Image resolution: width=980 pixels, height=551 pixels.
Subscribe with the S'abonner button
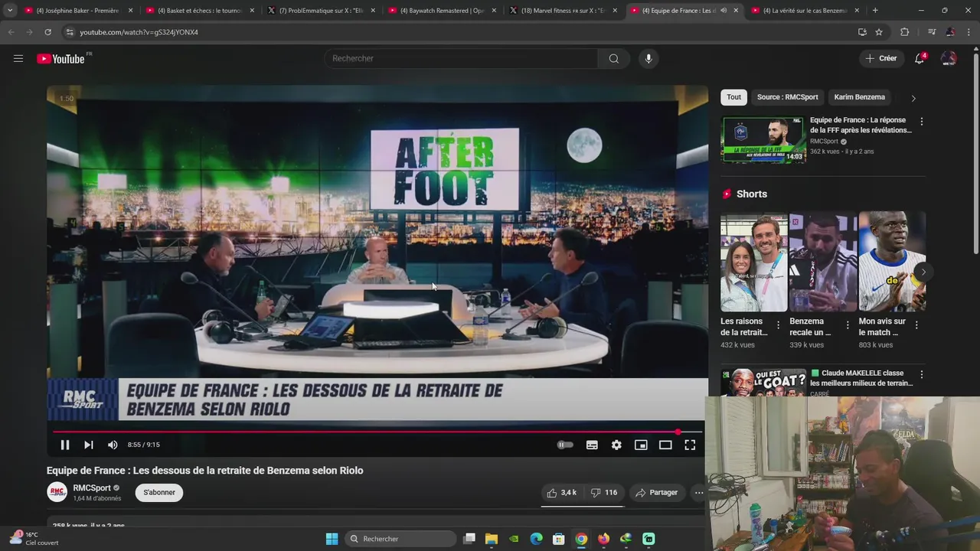pyautogui.click(x=159, y=492)
